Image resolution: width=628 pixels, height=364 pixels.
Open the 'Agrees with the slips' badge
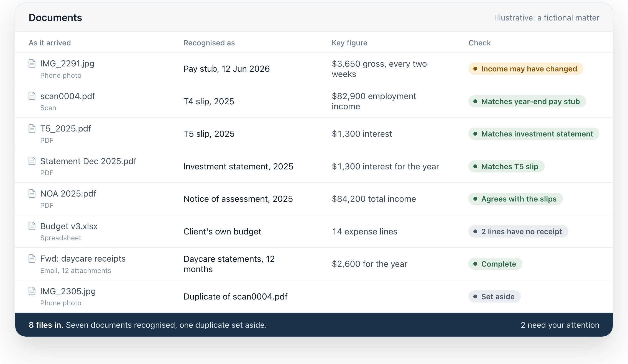(515, 199)
